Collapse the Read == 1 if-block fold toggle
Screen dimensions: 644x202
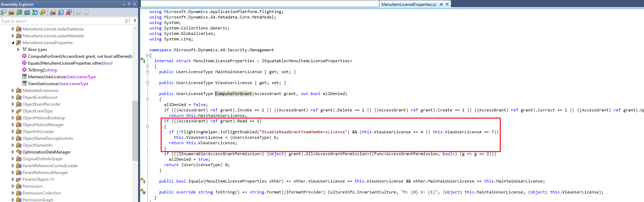[x=148, y=126]
